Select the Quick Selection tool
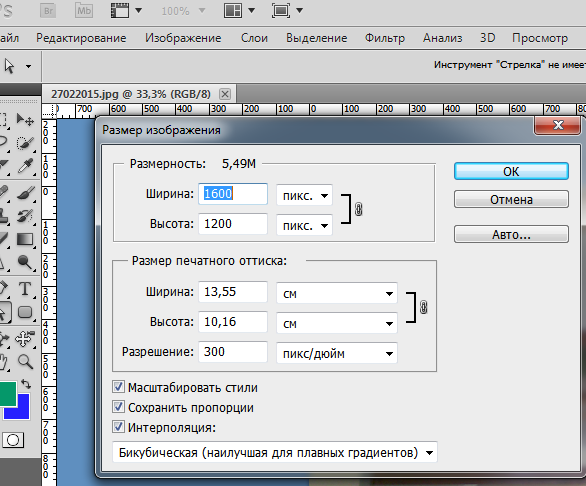The height and width of the screenshot is (486, 586). point(25,143)
